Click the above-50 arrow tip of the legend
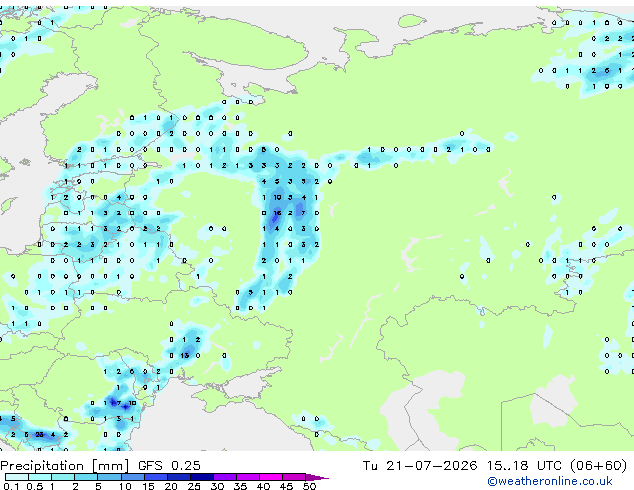Screen dimensions: 634x490 pyautogui.click(x=317, y=477)
